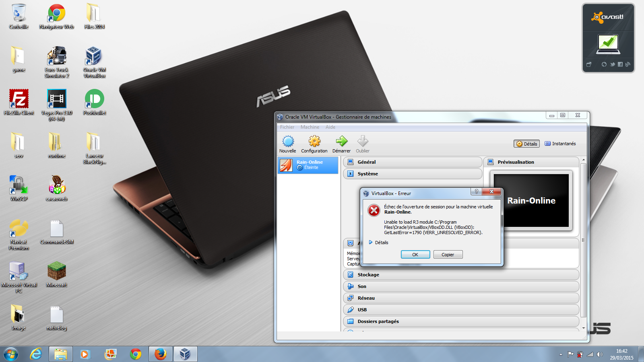Select the serv folder icon
This screenshot has width=644, height=362.
point(19,146)
